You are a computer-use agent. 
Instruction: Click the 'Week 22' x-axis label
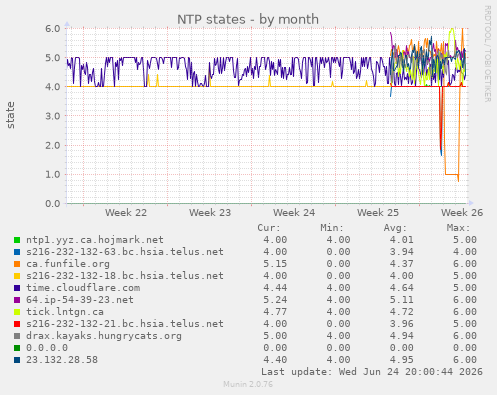coord(126,213)
